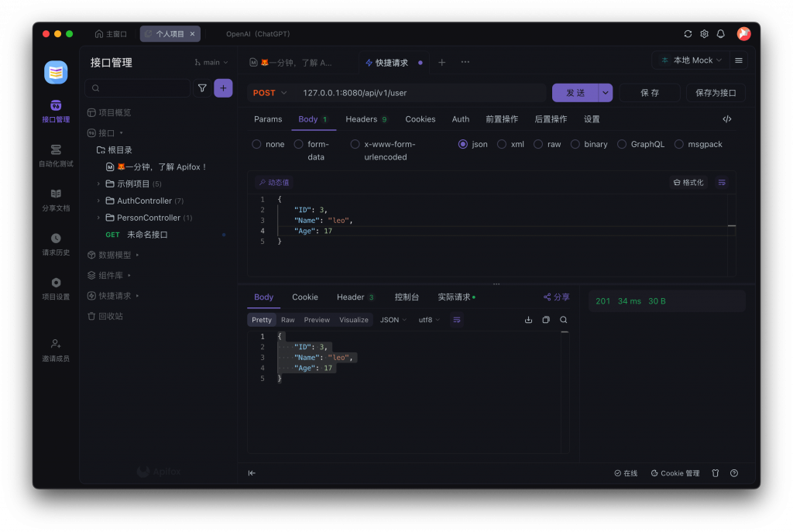
Task: Open notifications bell icon
Action: pyautogui.click(x=721, y=34)
